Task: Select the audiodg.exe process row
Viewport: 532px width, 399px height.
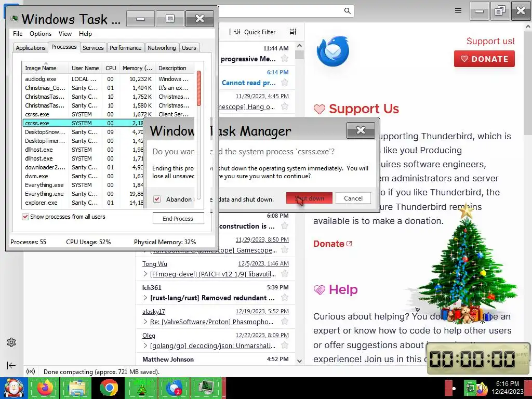Action: click(109, 79)
